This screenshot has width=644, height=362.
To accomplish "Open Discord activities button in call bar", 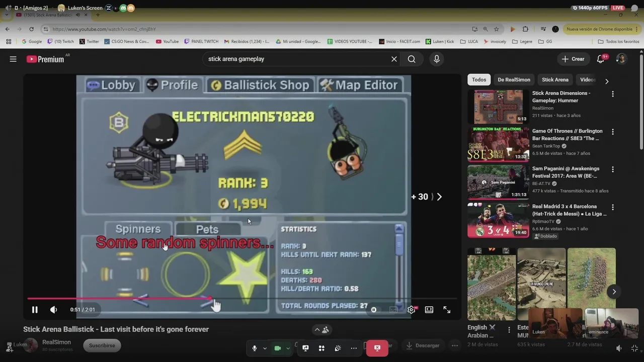I will point(321,348).
